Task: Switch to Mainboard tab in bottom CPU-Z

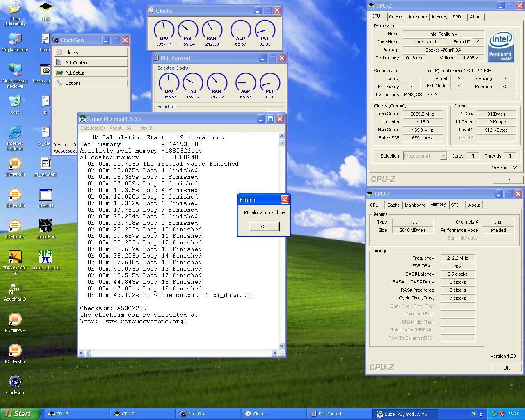Action: tap(415, 205)
